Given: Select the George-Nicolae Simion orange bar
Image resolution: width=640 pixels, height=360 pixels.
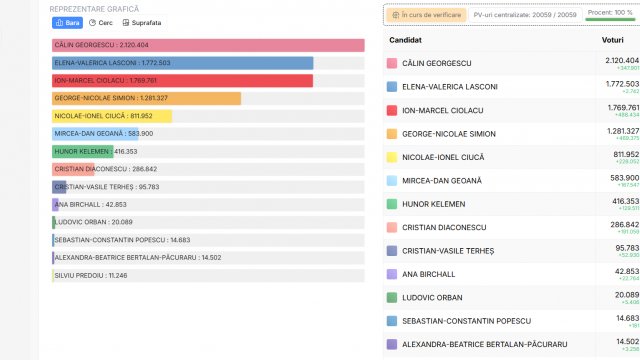Looking at the screenshot, I should click(146, 98).
